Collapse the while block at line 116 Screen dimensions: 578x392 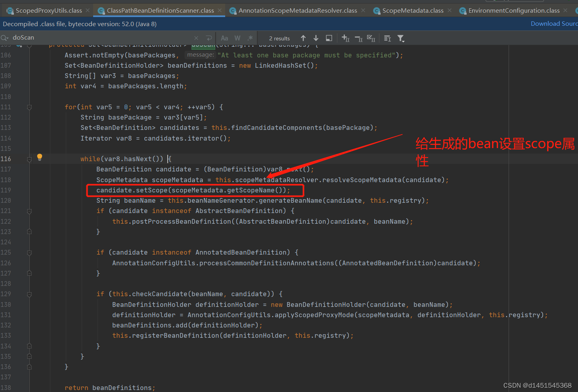[29, 159]
